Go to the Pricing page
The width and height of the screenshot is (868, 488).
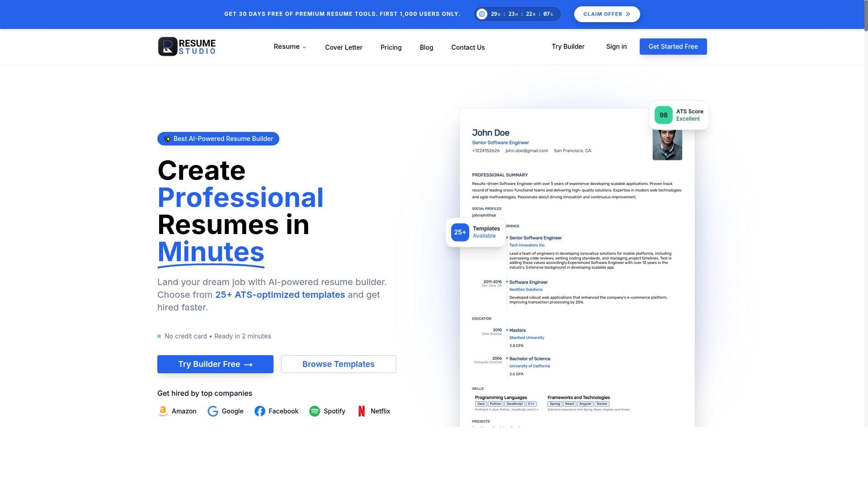(x=391, y=47)
